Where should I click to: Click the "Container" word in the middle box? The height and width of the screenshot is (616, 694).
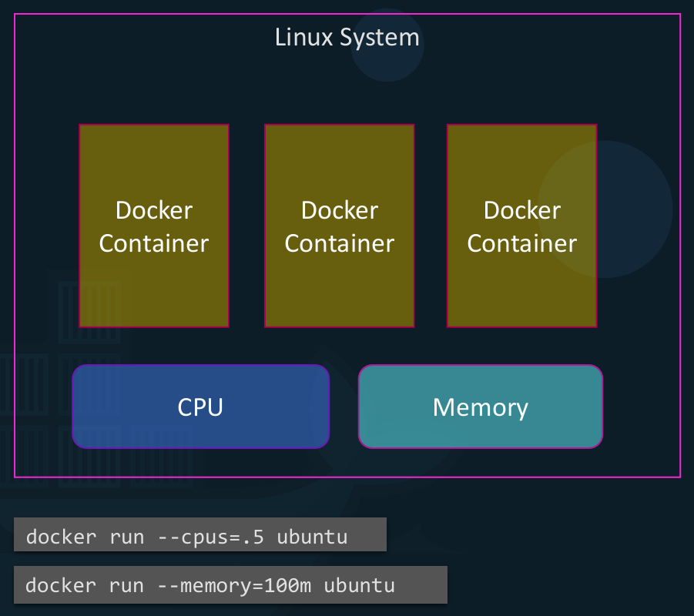click(339, 243)
